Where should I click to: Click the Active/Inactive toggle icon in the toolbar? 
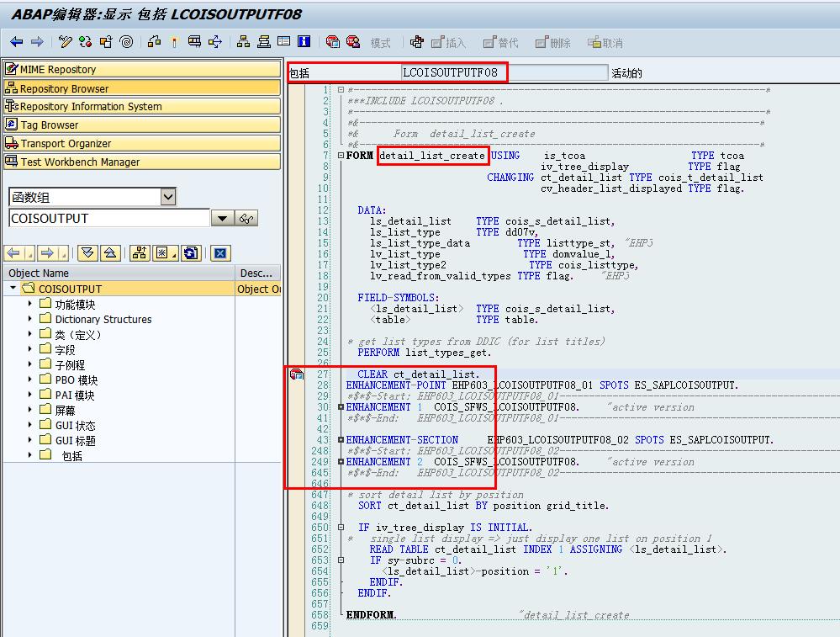[85, 42]
